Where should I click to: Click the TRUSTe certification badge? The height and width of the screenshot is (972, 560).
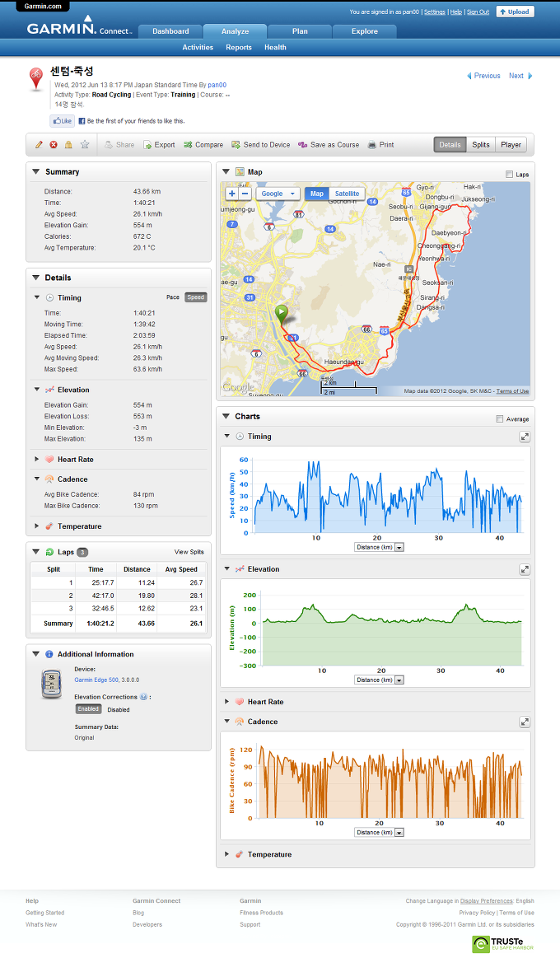point(503,944)
